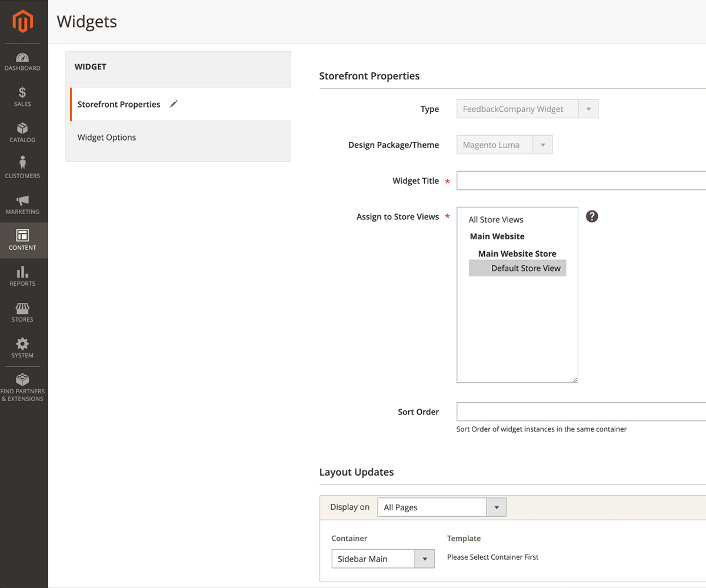Open the Container Sidebar Main dropdown
This screenshot has height=588, width=706.
pos(382,559)
